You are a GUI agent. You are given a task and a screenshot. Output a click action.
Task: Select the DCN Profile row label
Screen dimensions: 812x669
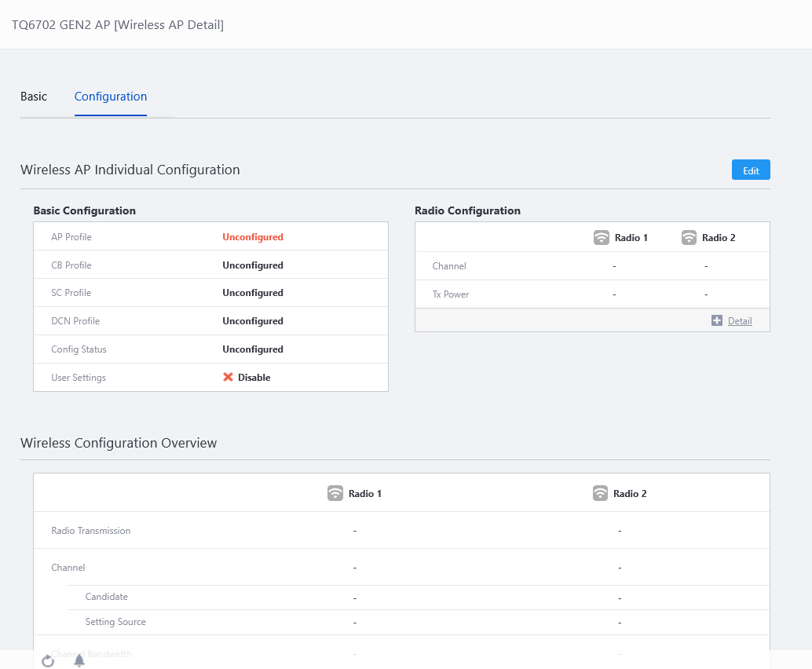pos(75,321)
